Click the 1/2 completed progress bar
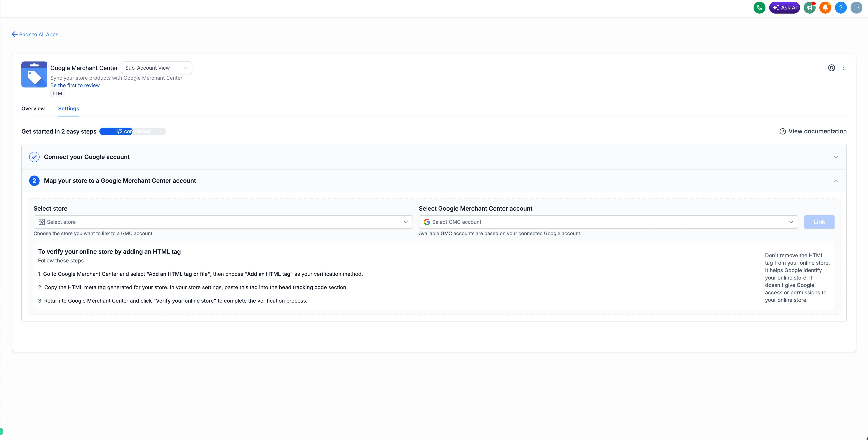Viewport: 868px width, 440px height. tap(133, 131)
